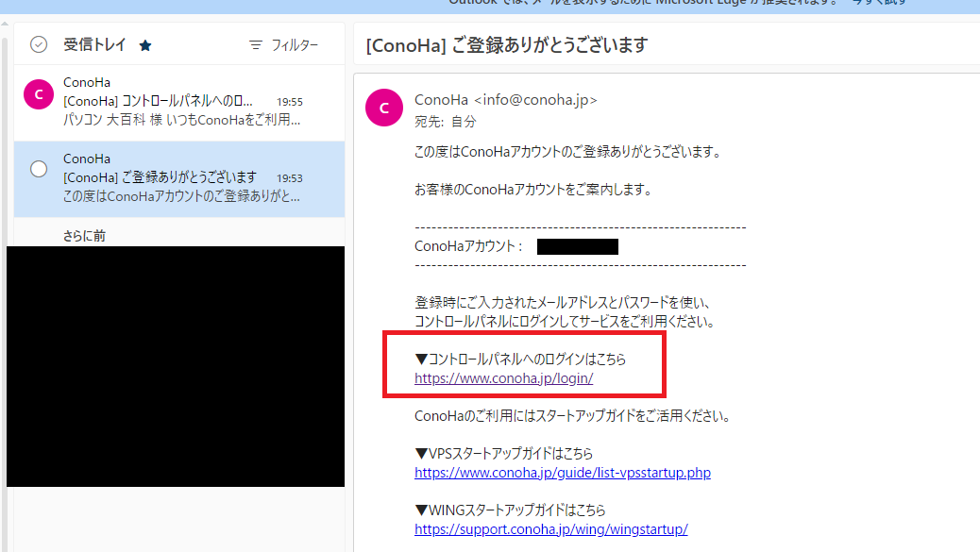The height and width of the screenshot is (552, 980).
Task: Tick the selection circle on the 19:53 email
Action: (39, 169)
